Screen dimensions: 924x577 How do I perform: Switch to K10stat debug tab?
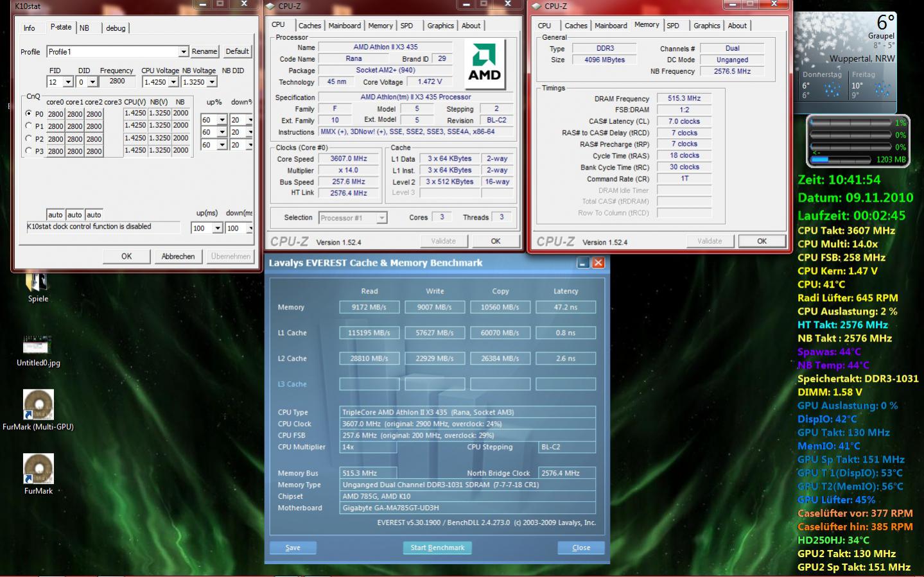pos(116,28)
